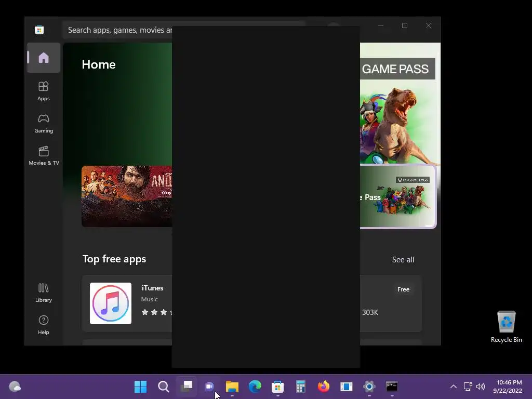This screenshot has width=532, height=399.
Task: Open the Game Pass dinosaur hero banner
Action: [400, 103]
